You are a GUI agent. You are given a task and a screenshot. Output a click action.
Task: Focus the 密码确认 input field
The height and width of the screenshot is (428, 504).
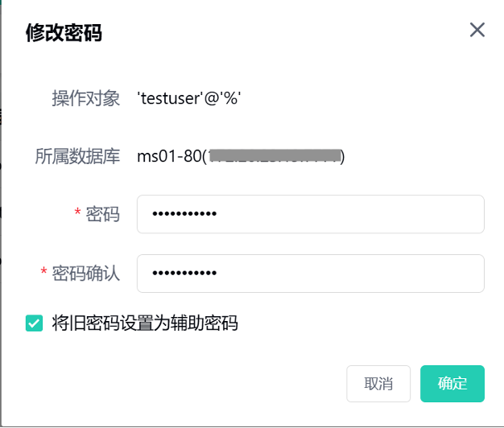(x=311, y=274)
